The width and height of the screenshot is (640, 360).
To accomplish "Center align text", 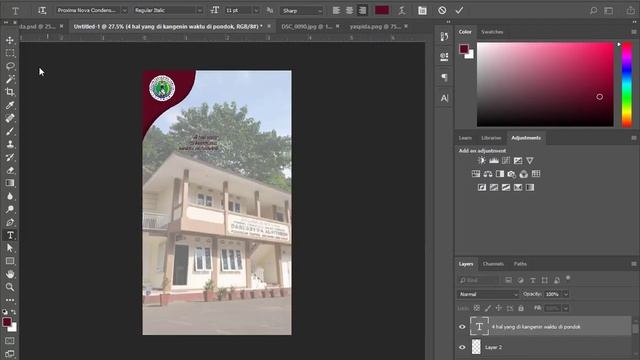I will pyautogui.click(x=349, y=11).
